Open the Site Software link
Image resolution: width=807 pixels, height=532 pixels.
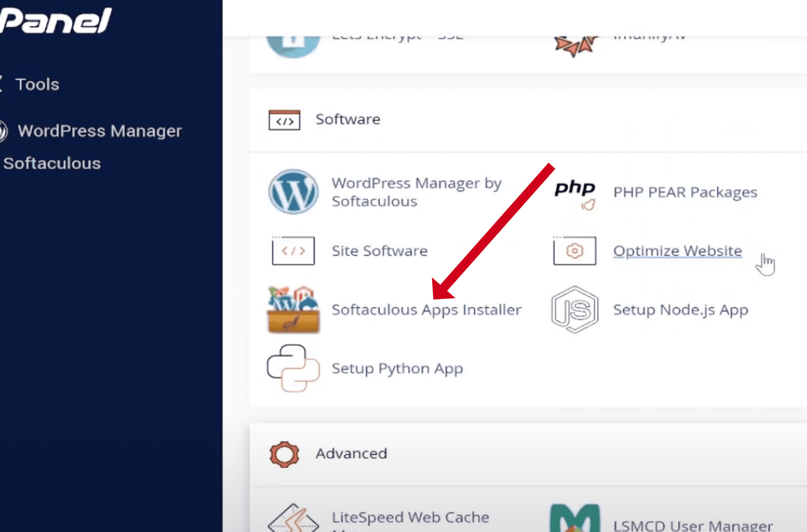click(380, 251)
